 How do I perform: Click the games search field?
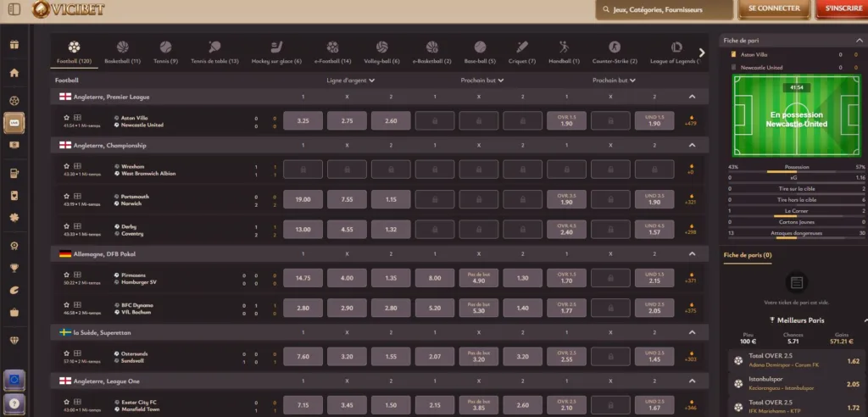pos(665,9)
